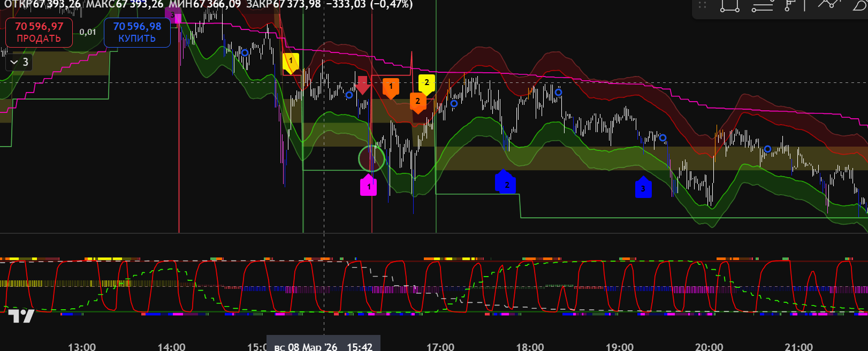The height and width of the screenshot is (351, 868).
Task: Click the orange marker labeled 2
Action: [x=418, y=102]
